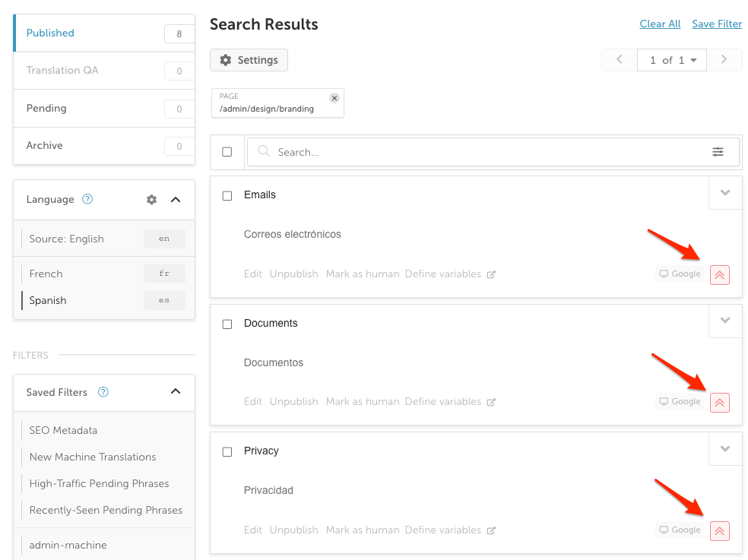This screenshot has height=560, width=748.
Task: Click the Clear All link
Action: point(660,24)
